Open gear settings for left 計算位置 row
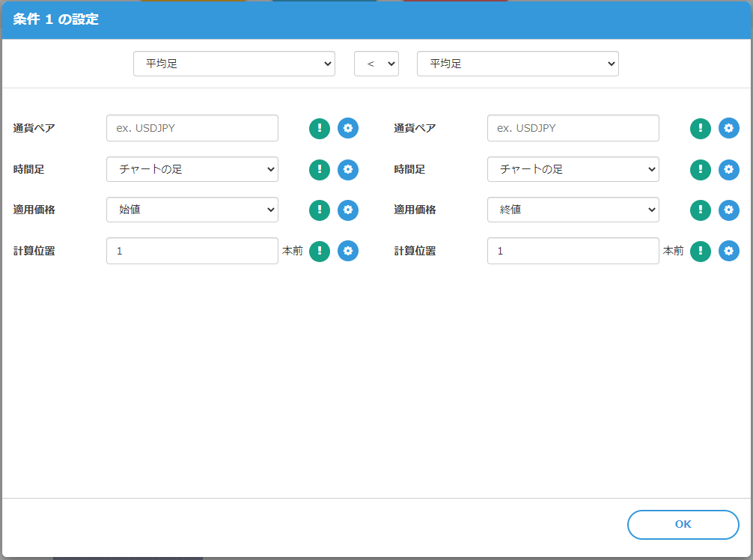Viewport: 753px width, 560px height. click(x=347, y=251)
